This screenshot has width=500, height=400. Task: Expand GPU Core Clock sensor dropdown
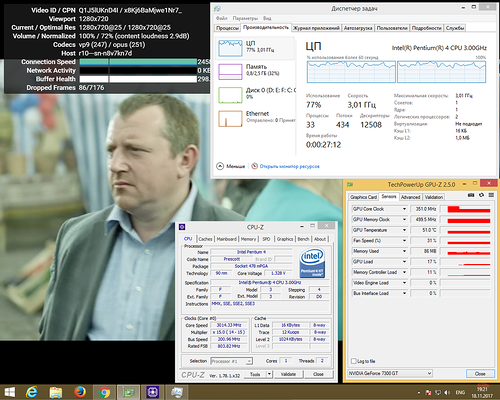coord(404,209)
